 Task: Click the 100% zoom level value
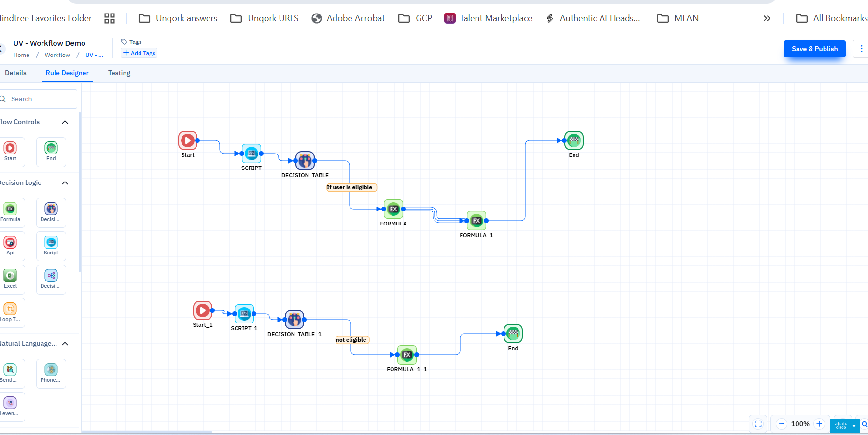(x=800, y=424)
